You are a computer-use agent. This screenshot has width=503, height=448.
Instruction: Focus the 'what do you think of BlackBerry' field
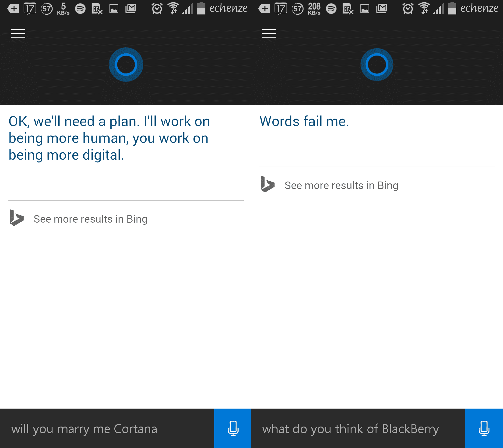[358, 428]
